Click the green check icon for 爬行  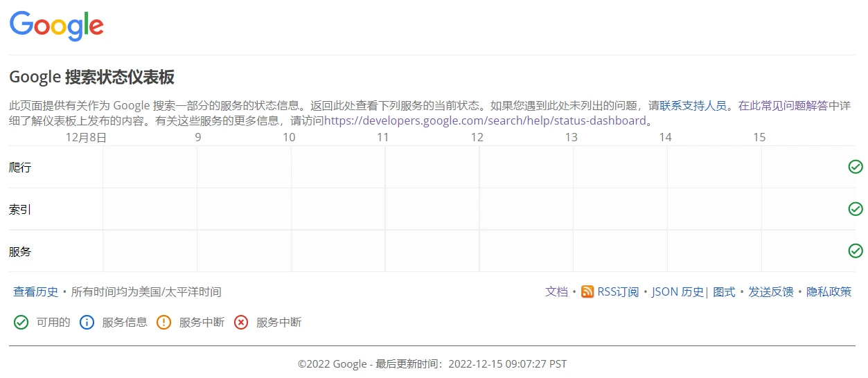(856, 167)
